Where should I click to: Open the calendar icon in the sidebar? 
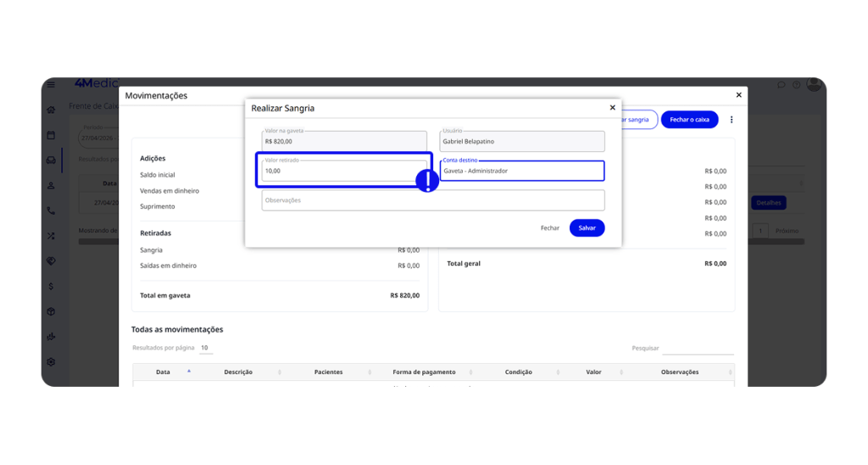[x=51, y=135]
